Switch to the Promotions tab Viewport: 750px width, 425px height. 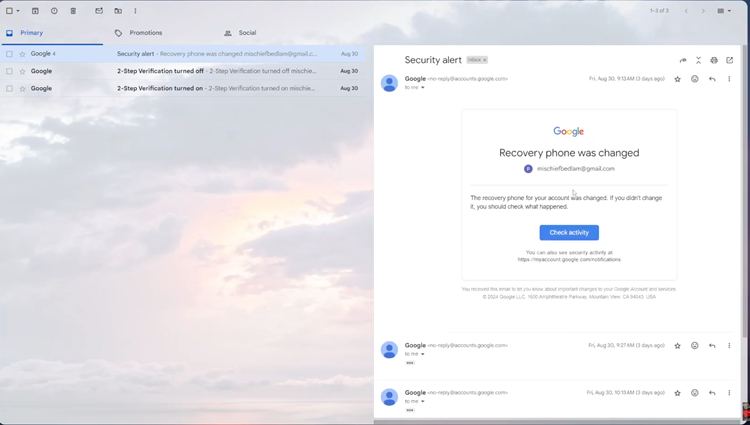145,33
